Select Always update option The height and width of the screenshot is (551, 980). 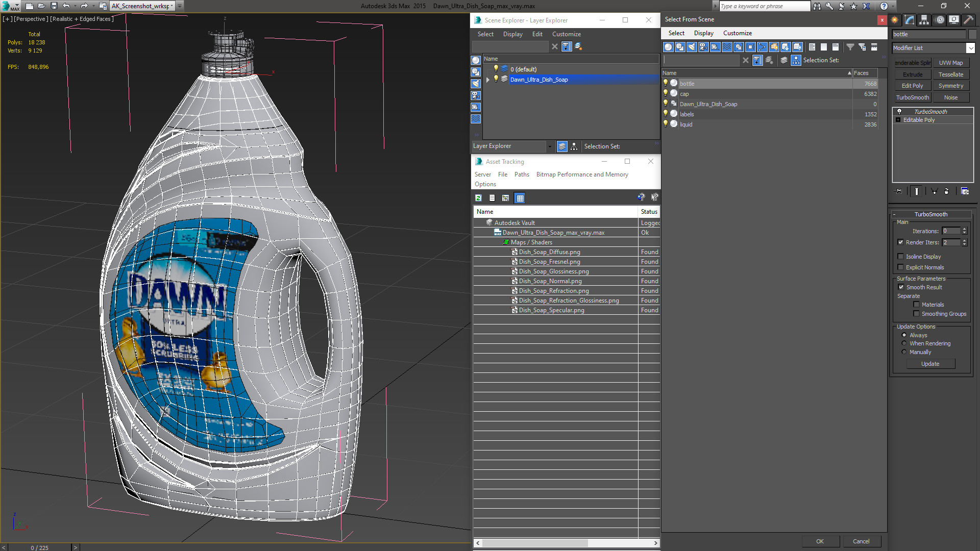tap(904, 335)
